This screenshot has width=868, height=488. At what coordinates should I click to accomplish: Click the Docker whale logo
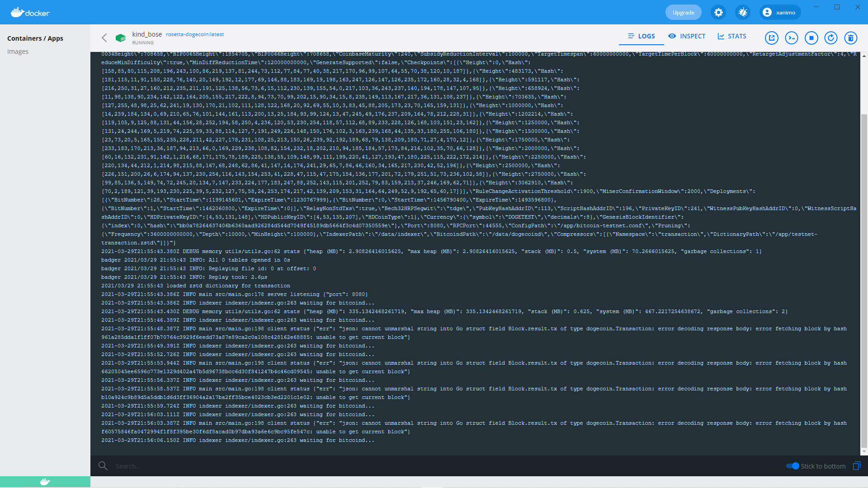pyautogui.click(x=30, y=12)
